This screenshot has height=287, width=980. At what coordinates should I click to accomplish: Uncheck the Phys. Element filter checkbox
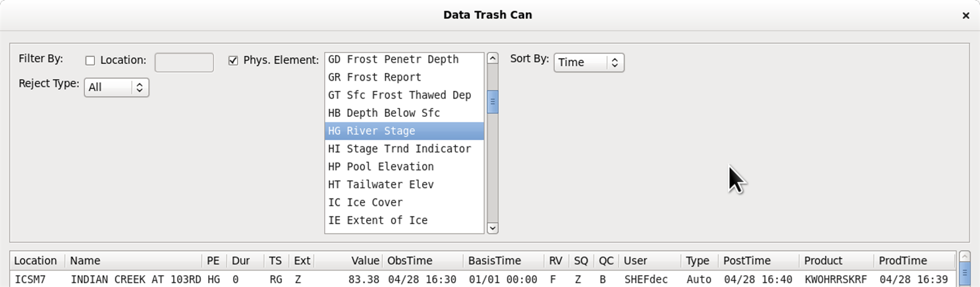click(233, 61)
